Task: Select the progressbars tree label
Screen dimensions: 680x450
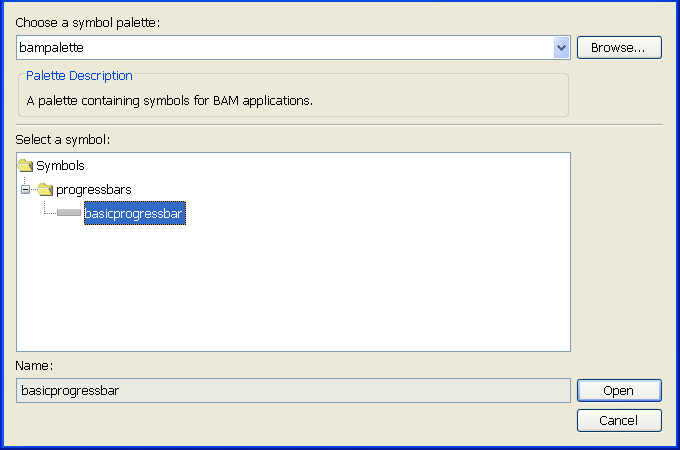Action: coord(93,189)
